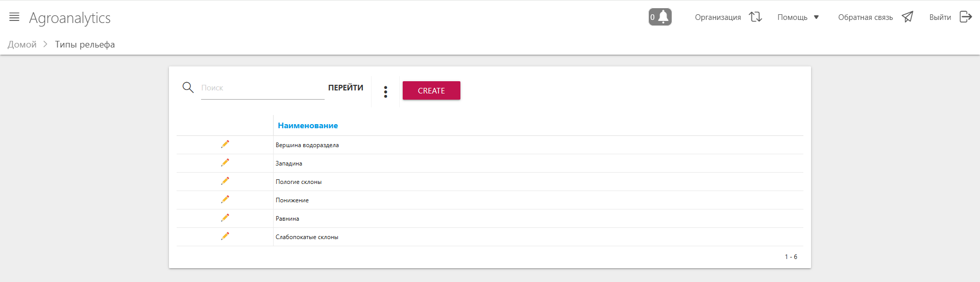Open the hamburger navigation menu
Screen dimensions: 980x282
(14, 17)
